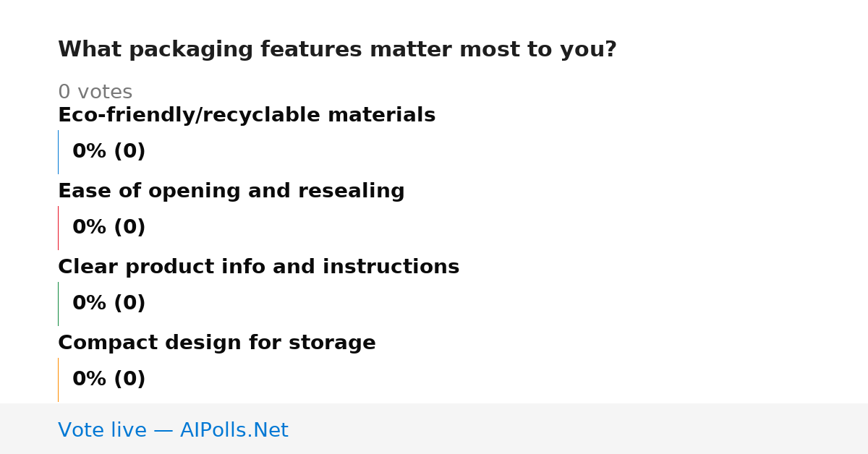Select the Clear product info and instructions option
Viewport: 868px width, 454px height.
(258, 267)
